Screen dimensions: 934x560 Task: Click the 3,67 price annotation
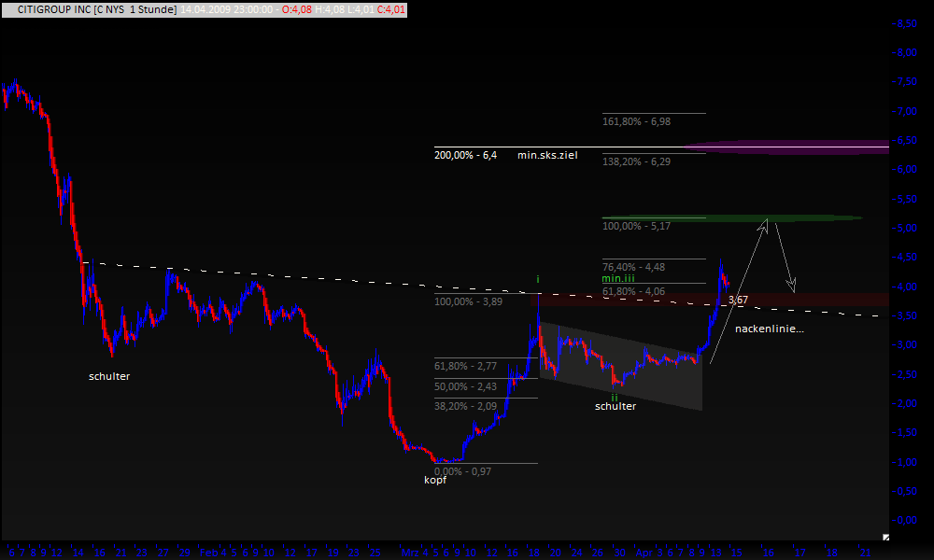pos(738,300)
